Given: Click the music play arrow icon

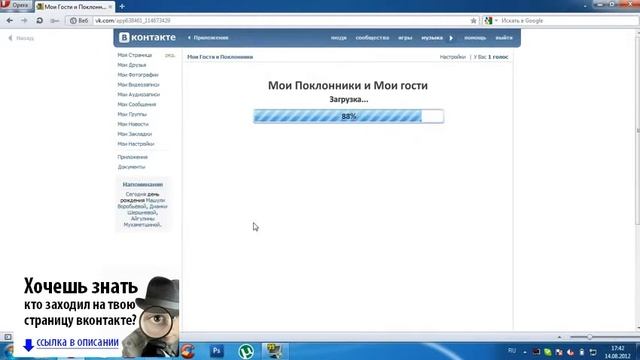Looking at the screenshot, I should point(451,38).
